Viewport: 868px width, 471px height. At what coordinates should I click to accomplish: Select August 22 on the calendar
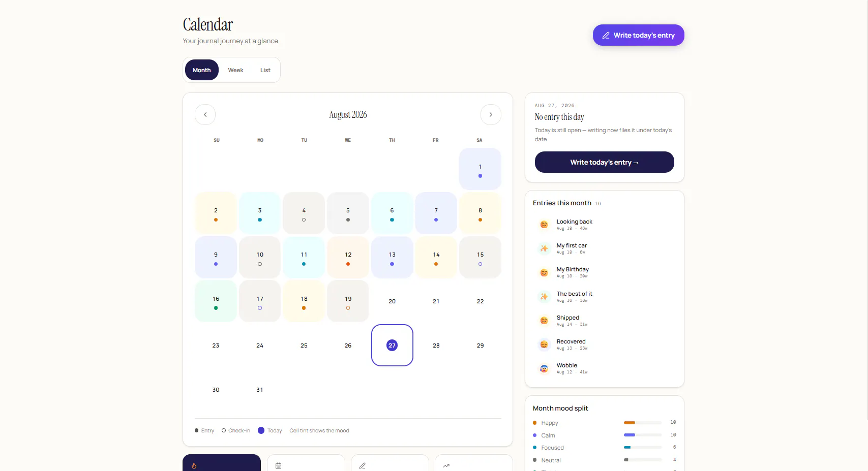[x=480, y=301]
